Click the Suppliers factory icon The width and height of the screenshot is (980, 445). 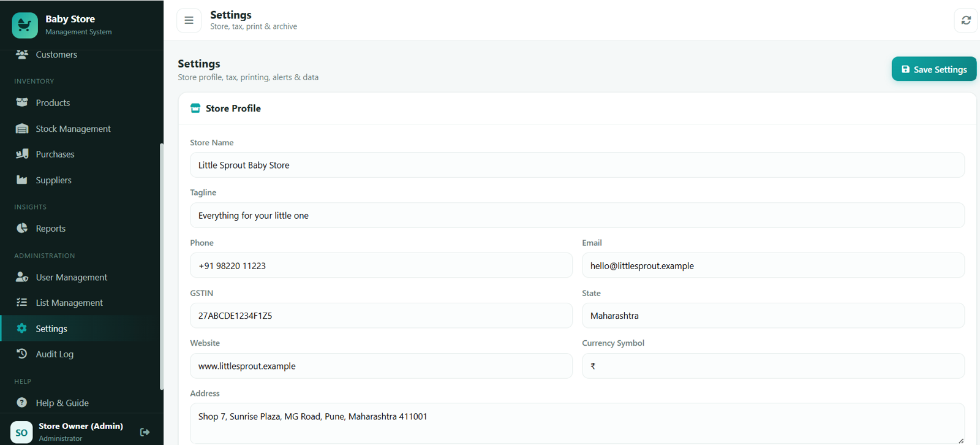tap(22, 180)
